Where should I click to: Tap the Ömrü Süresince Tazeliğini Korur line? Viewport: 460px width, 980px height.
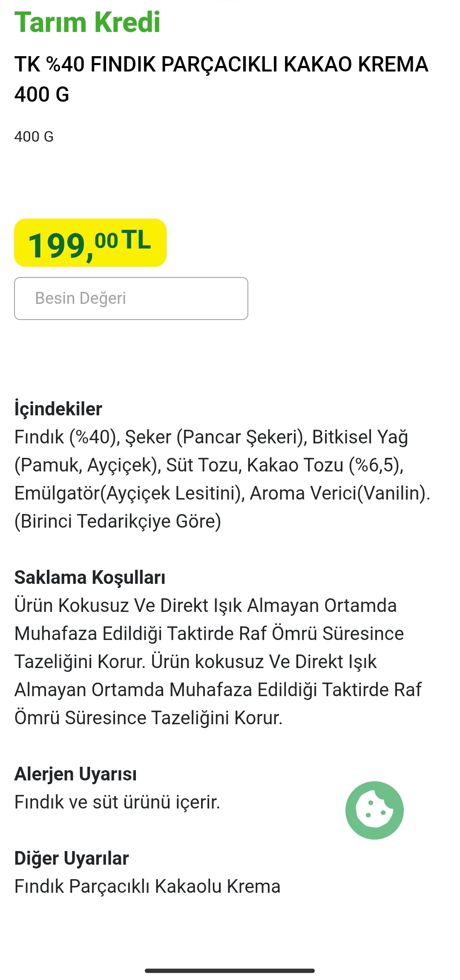[148, 718]
